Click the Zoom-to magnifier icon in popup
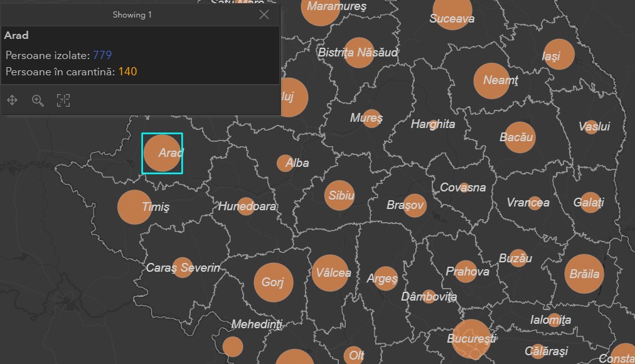The width and height of the screenshot is (635, 364). pos(38,100)
